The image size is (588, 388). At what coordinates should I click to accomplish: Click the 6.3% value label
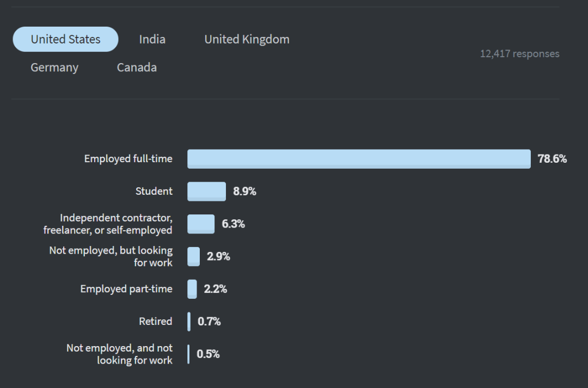[233, 224]
